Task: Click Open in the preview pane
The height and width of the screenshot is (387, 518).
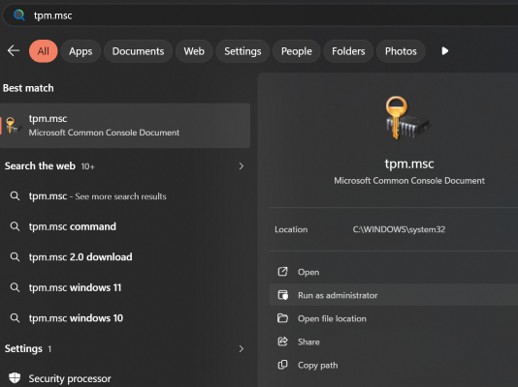Action: 393,272
